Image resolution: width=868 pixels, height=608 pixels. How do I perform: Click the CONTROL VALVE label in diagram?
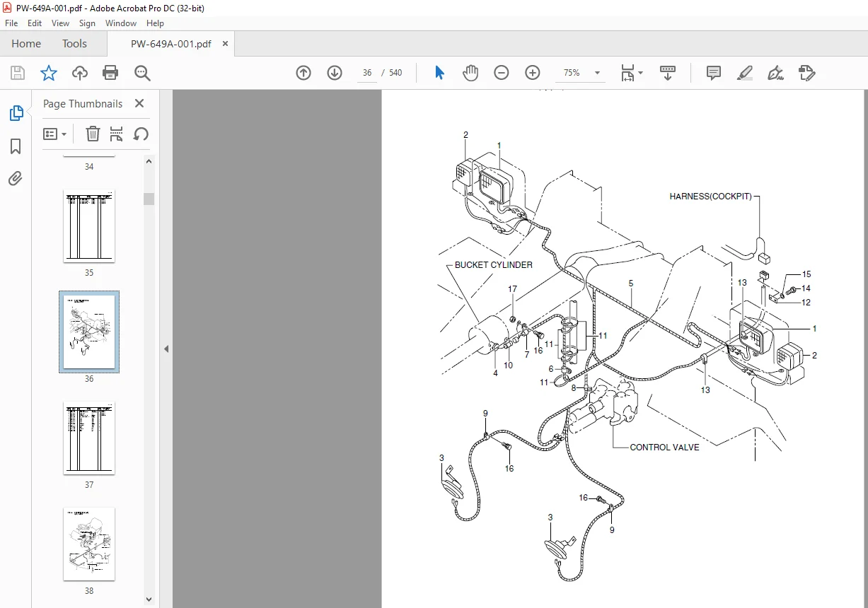click(664, 448)
